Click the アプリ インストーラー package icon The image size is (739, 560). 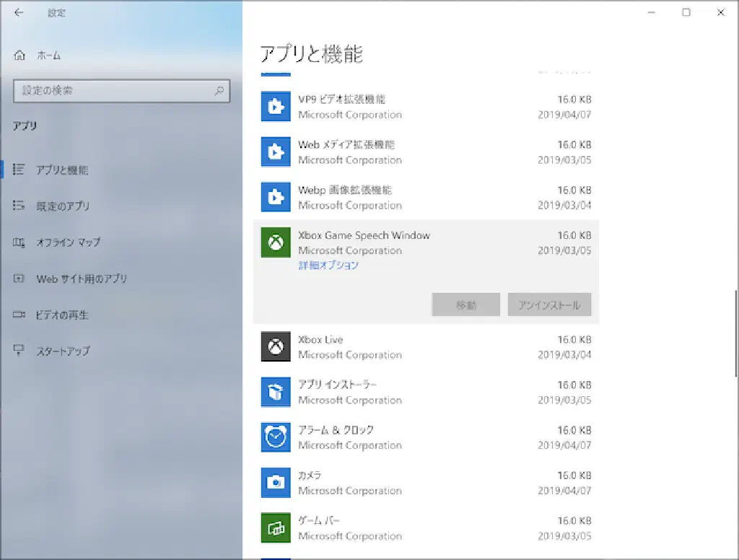coord(275,392)
